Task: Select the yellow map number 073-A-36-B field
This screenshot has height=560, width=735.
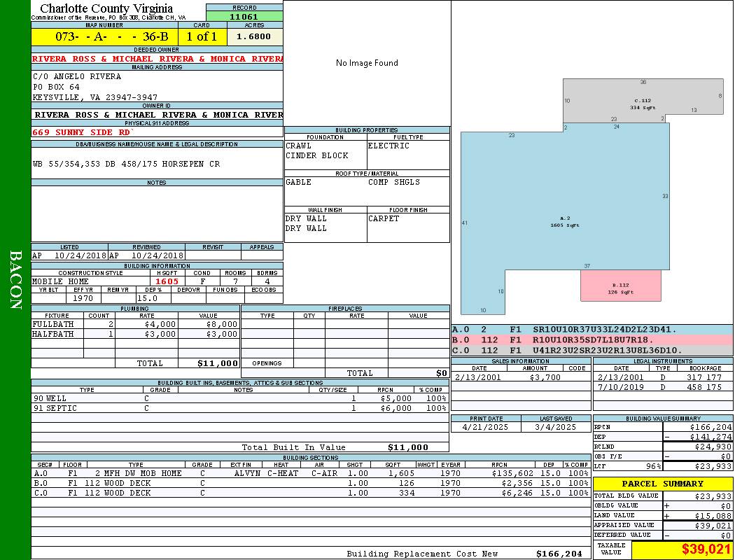Action: click(104, 36)
